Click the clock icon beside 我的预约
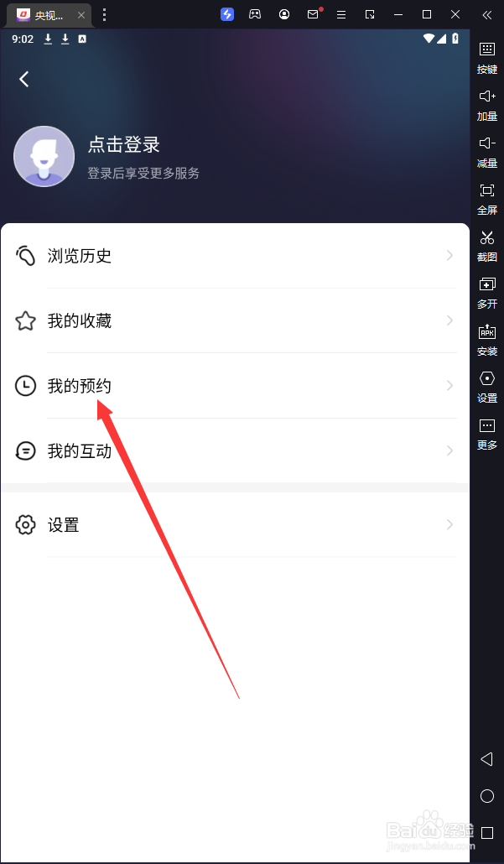This screenshot has width=504, height=864. pos(25,386)
